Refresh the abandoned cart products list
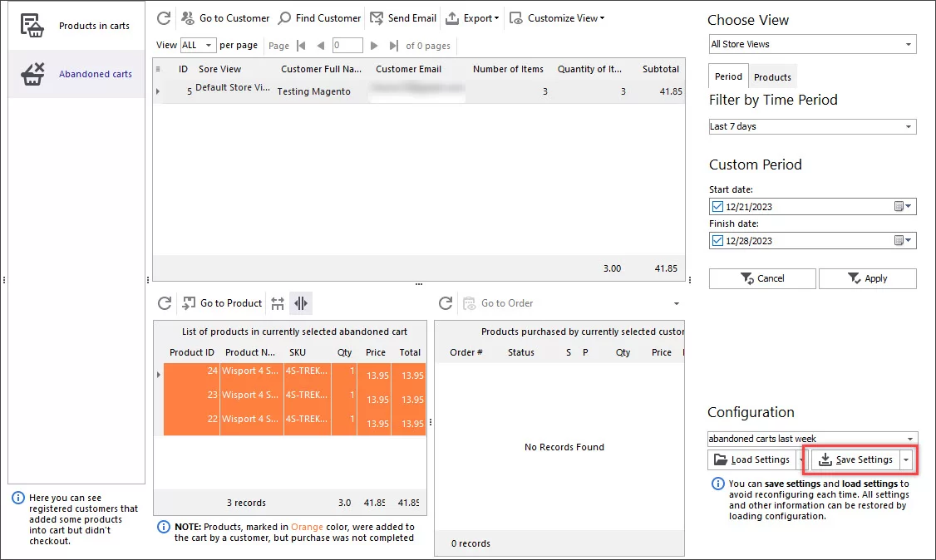The image size is (936, 560). click(165, 303)
